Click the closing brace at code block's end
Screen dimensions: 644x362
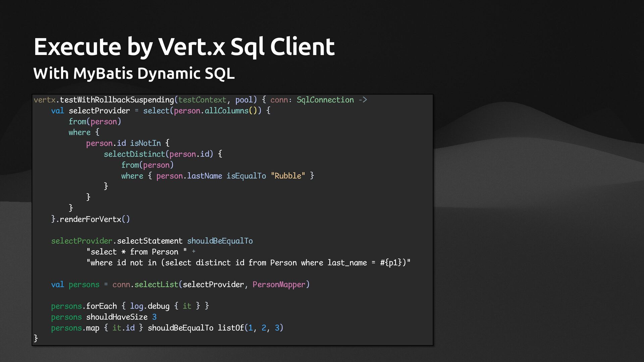pos(36,338)
